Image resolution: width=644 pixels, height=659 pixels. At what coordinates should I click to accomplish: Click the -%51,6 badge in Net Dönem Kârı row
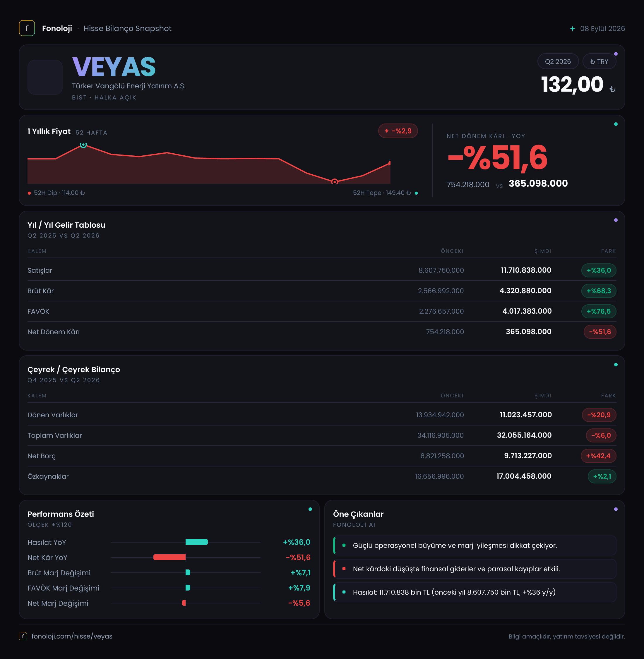(x=600, y=332)
